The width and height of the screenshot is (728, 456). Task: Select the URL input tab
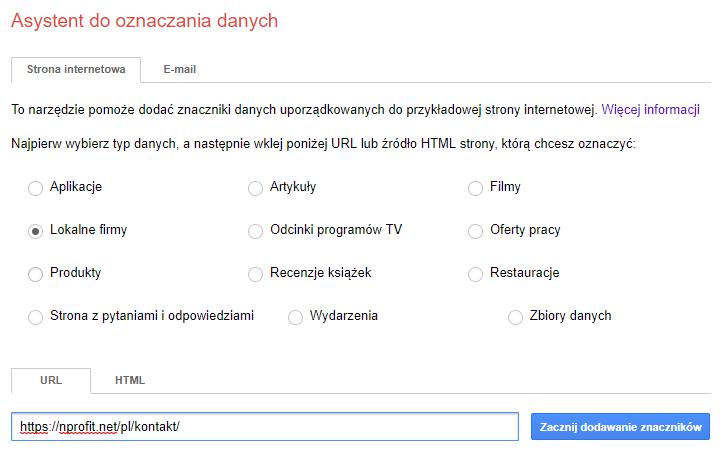point(51,381)
